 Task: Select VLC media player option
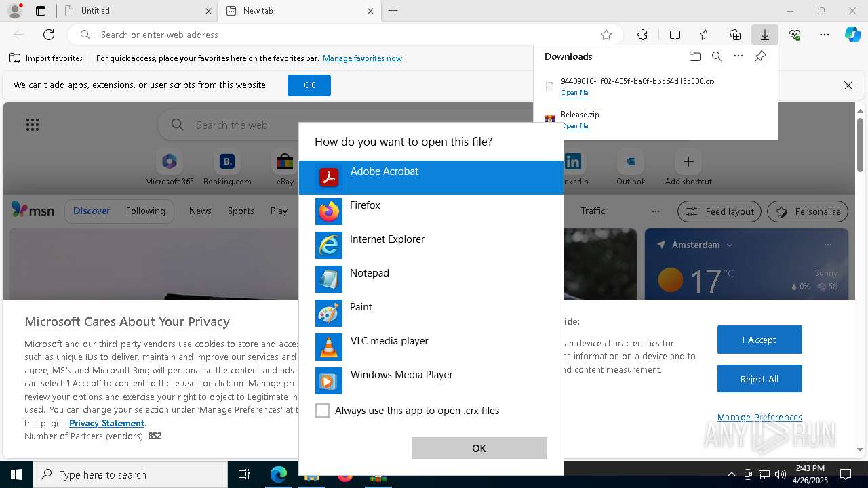click(431, 347)
